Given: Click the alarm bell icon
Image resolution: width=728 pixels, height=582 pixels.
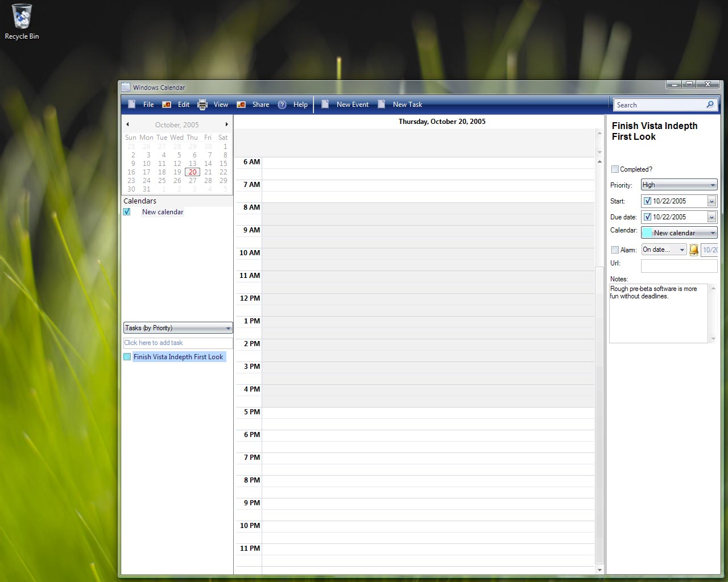Looking at the screenshot, I should pos(694,250).
